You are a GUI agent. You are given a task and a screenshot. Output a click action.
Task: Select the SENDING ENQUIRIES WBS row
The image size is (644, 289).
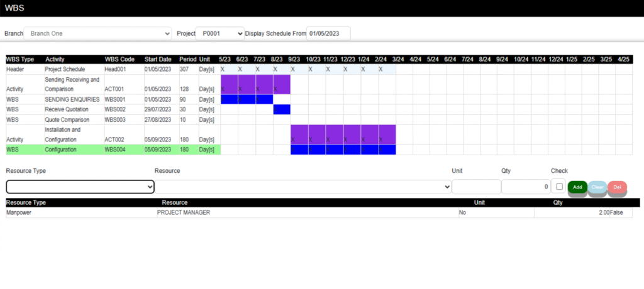pyautogui.click(x=72, y=99)
